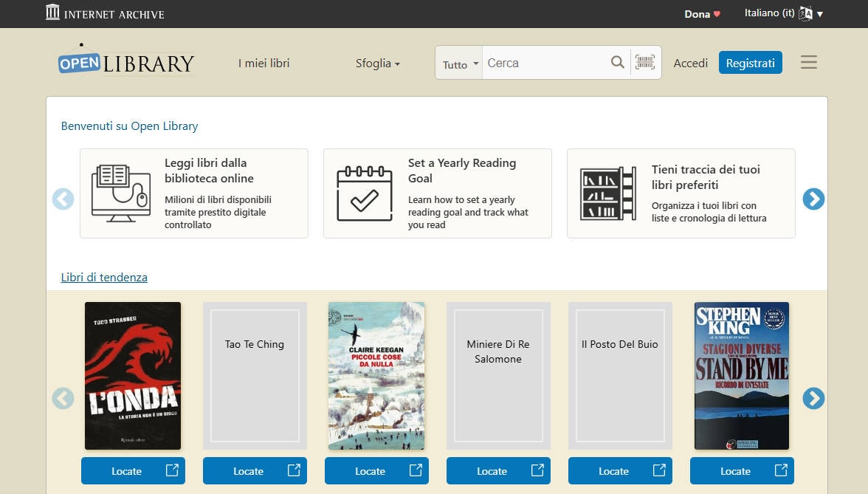Click the bookshelf icon on the favorites card
868x494 pixels.
(x=607, y=191)
